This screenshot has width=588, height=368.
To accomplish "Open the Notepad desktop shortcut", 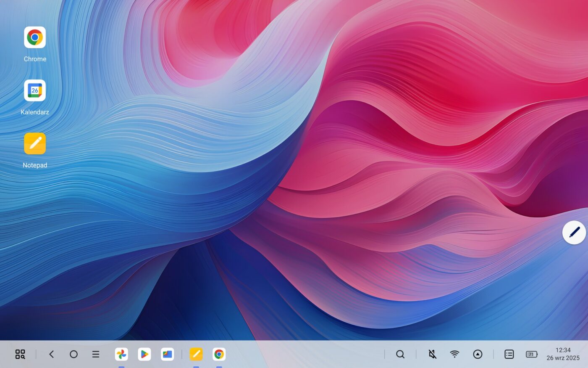I will pos(35,144).
